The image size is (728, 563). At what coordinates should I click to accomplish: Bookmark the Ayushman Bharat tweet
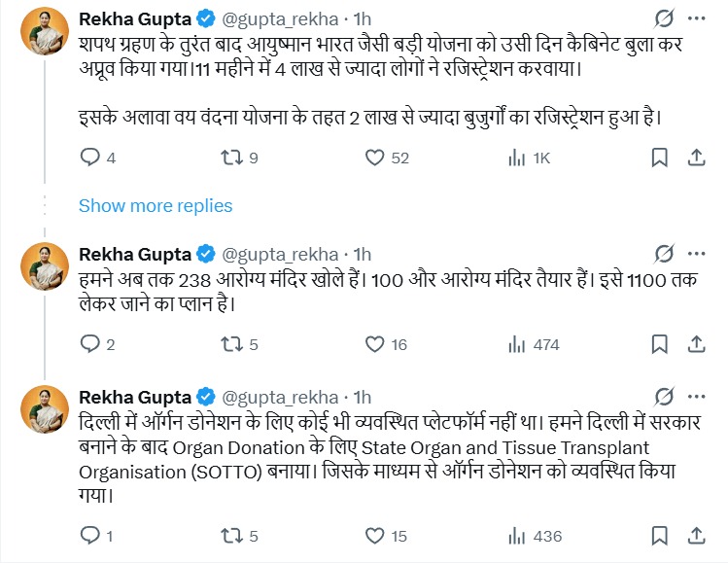point(659,158)
